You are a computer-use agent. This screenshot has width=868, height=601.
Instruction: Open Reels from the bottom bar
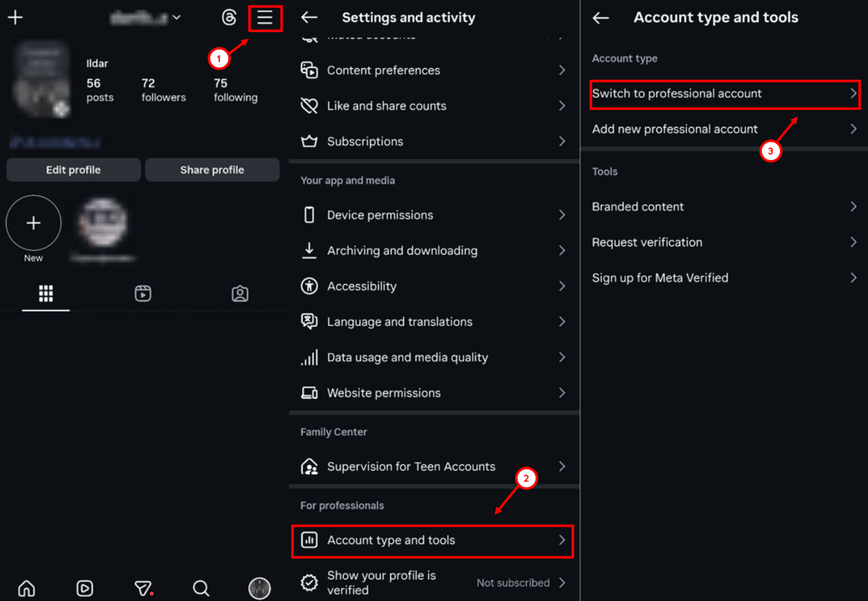[x=84, y=588]
